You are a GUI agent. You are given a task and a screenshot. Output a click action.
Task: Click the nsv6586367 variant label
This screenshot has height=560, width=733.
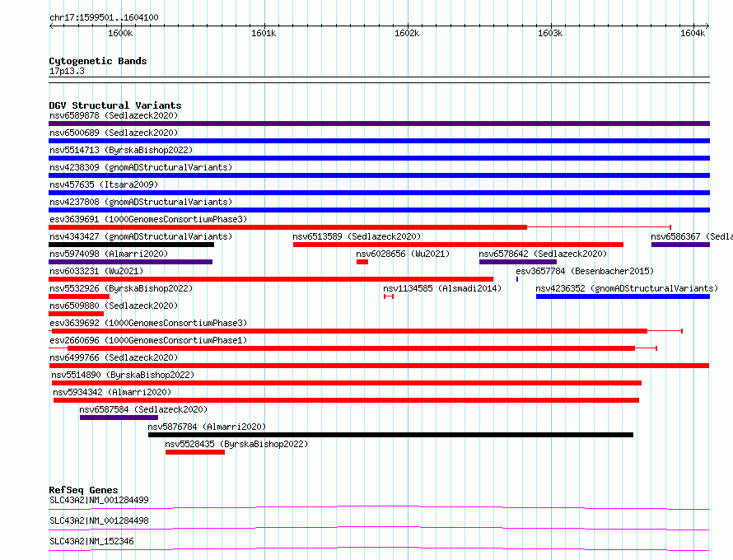(x=692, y=236)
